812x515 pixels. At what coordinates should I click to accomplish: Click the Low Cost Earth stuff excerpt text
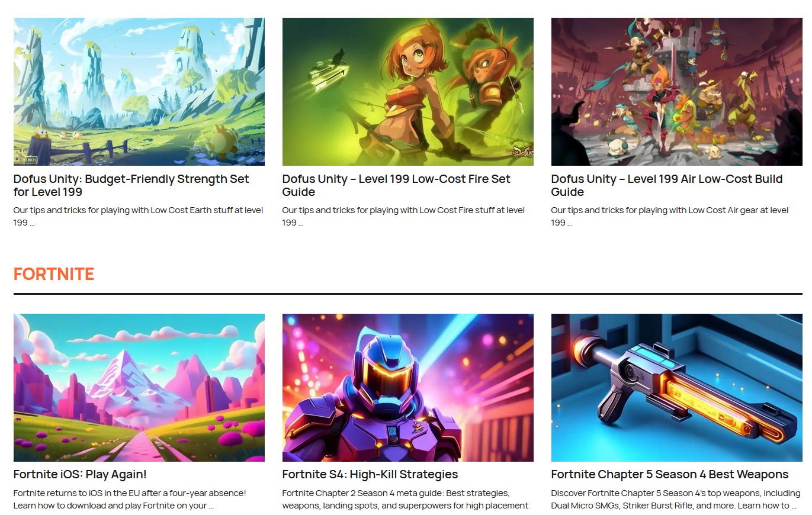coord(139,217)
